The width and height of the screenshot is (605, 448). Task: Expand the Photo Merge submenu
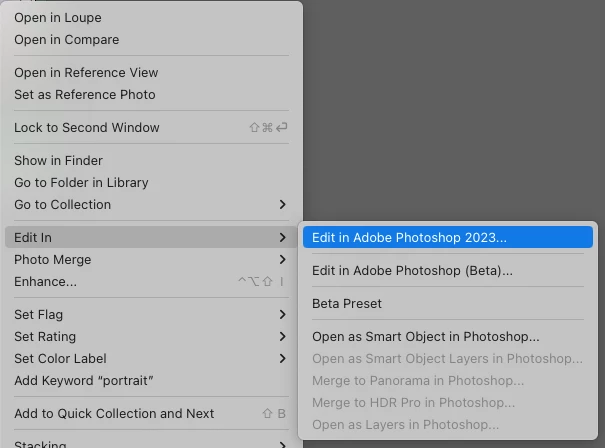(151, 260)
